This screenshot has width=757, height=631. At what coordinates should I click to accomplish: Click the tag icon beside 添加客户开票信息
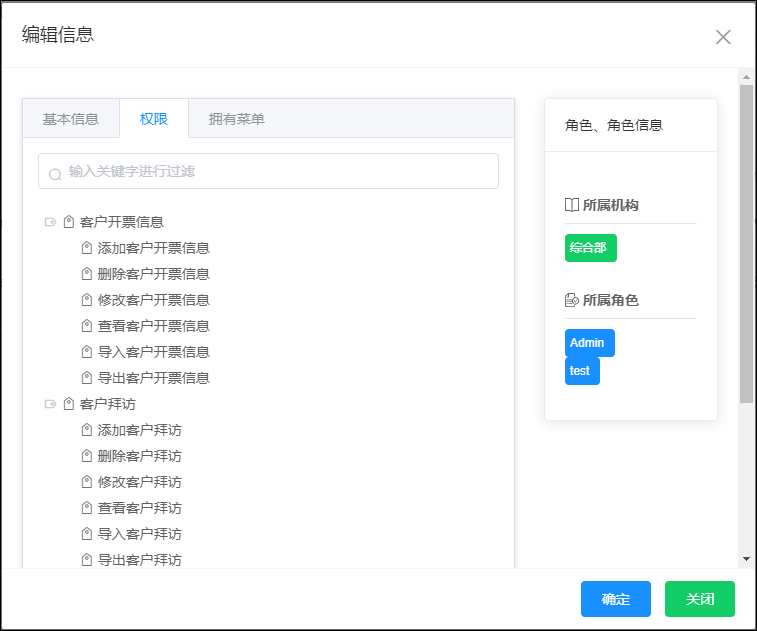point(86,248)
